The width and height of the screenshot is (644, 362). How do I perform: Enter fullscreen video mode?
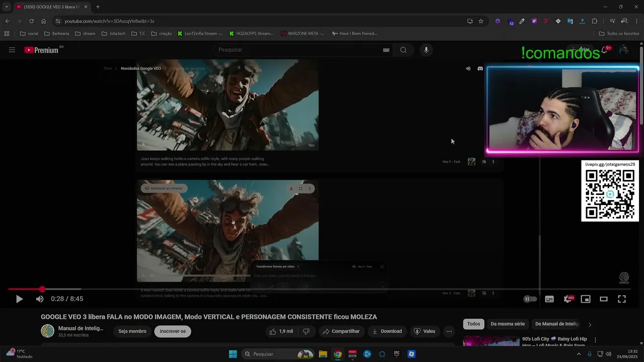(622, 299)
